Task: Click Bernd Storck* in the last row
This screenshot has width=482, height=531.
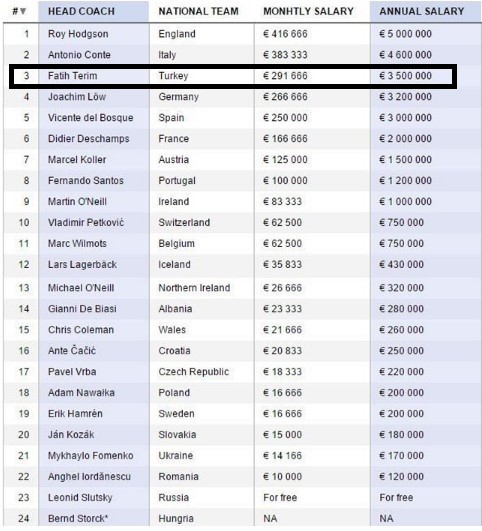Action: coord(78,519)
